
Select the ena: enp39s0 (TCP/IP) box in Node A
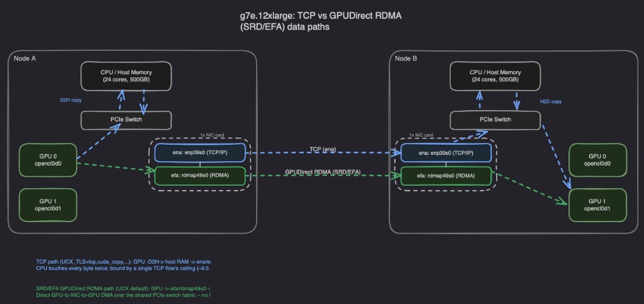click(200, 152)
